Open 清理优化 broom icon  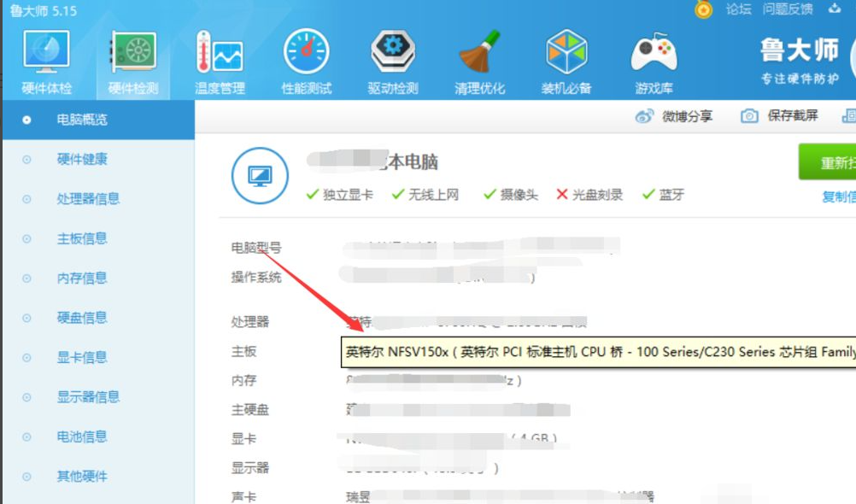coord(479,53)
